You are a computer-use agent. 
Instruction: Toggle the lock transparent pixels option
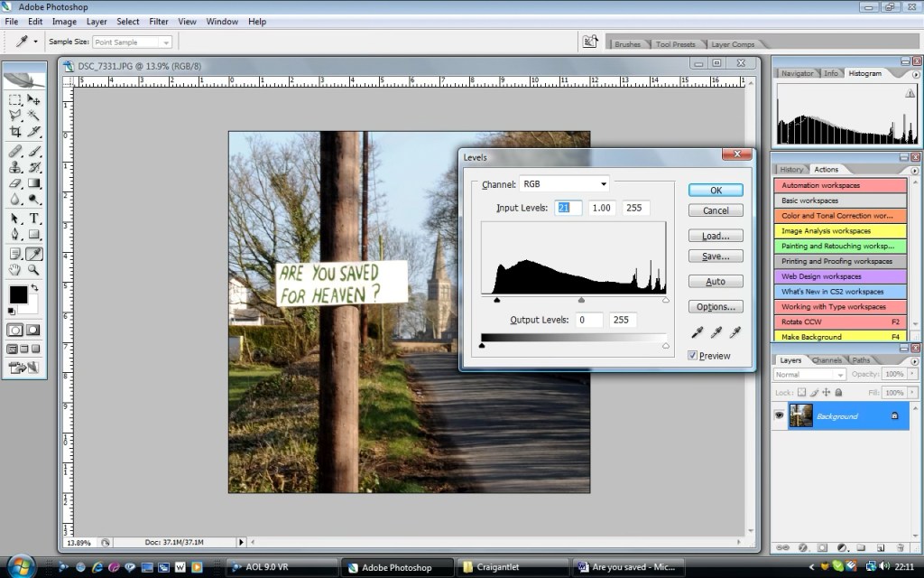(x=801, y=393)
